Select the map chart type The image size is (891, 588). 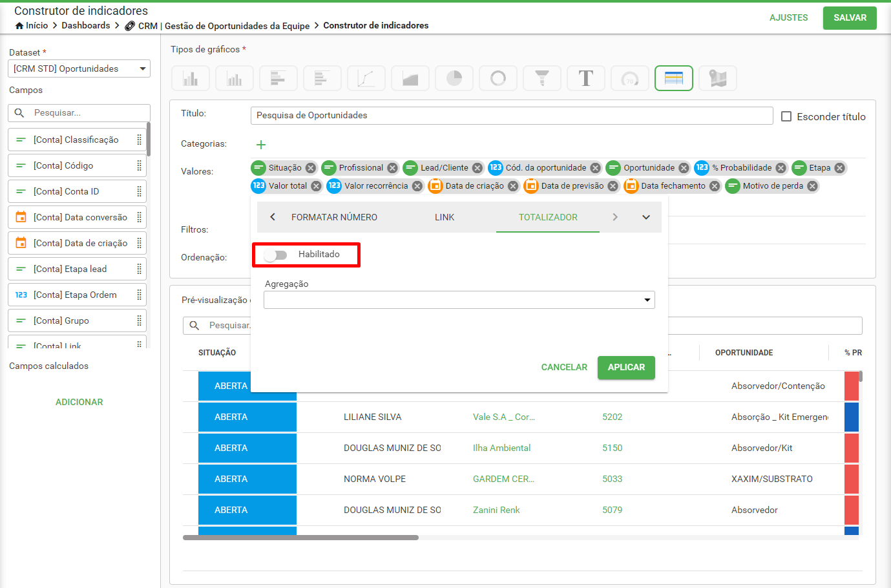[x=718, y=78]
